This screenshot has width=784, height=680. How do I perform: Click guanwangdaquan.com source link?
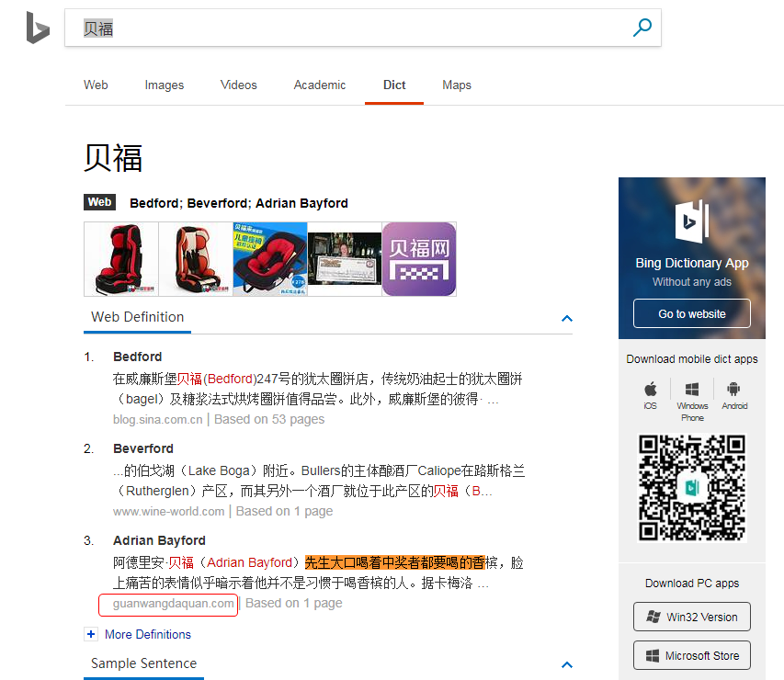(x=173, y=604)
